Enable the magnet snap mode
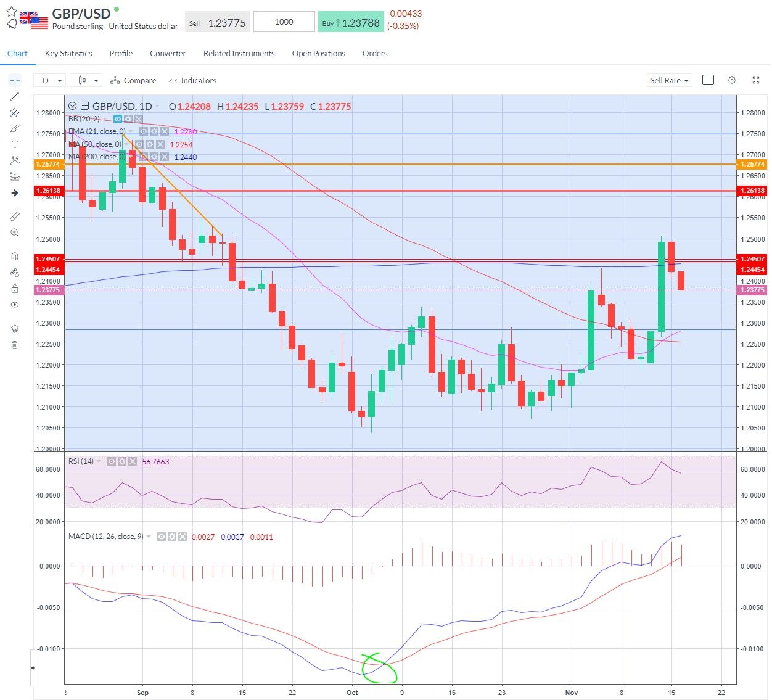772x700 pixels. [15, 257]
